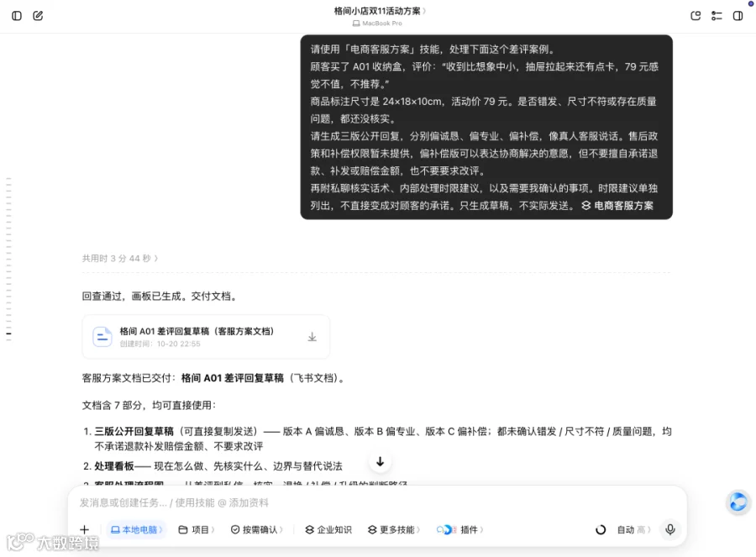Jump to bottom with the down-arrow button
The height and width of the screenshot is (557, 756).
pos(380,461)
